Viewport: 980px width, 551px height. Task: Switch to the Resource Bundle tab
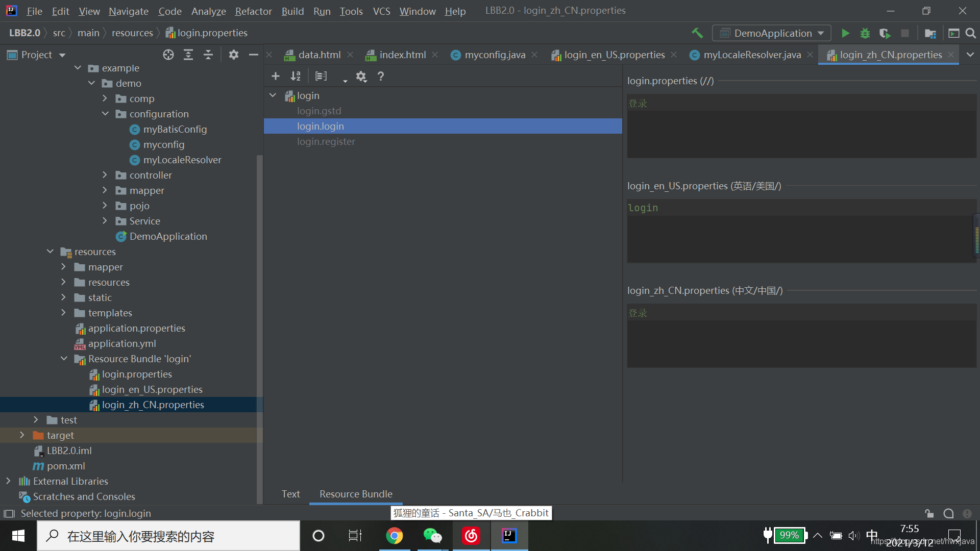pos(355,493)
